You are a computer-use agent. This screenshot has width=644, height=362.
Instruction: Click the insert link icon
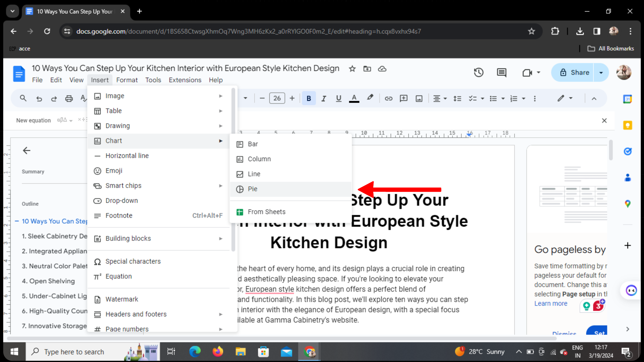(388, 98)
